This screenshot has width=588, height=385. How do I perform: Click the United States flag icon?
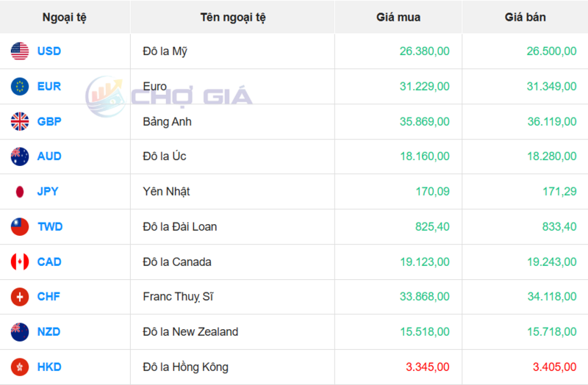pos(20,51)
